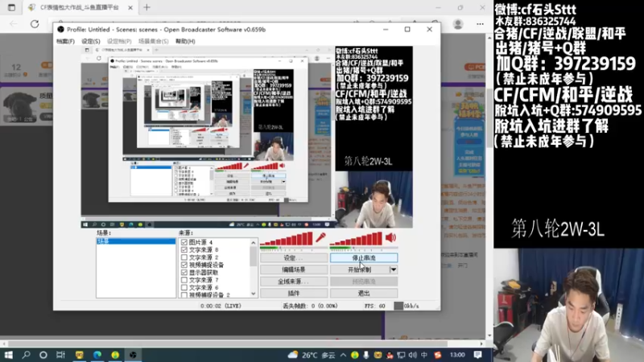Viewport: 644px width, 362px height.
Task: Open the browser tab actions menu icon
Action: [x=11, y=7]
